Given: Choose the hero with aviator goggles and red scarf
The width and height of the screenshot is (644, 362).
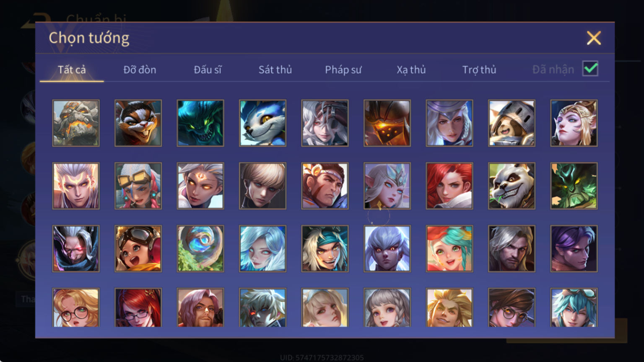Looking at the screenshot, I should [138, 249].
